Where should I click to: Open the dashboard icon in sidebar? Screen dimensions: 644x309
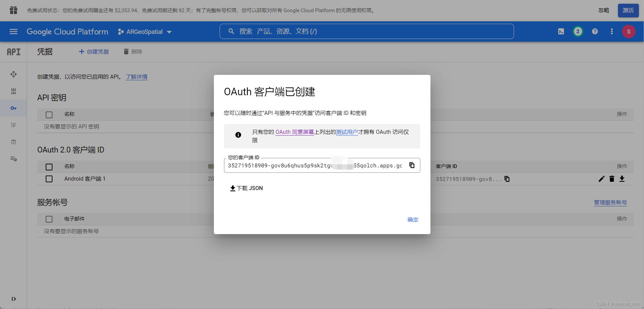click(14, 74)
